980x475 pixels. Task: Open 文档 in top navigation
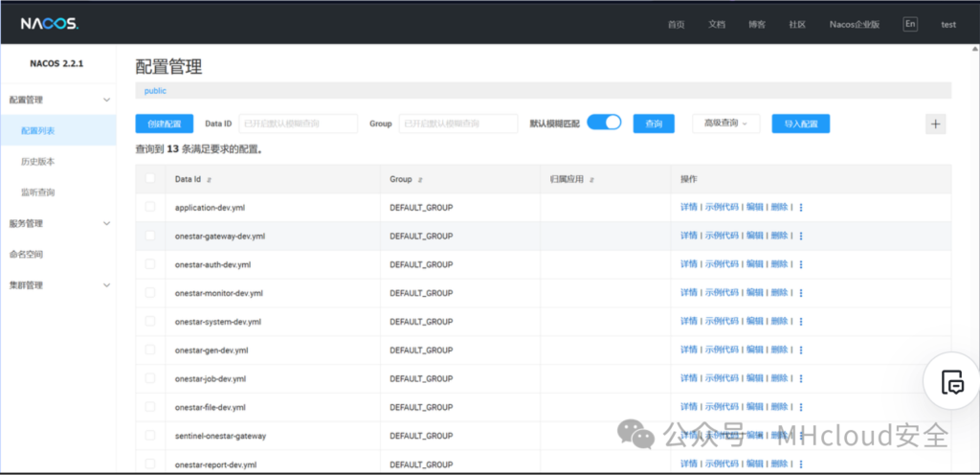[717, 25]
